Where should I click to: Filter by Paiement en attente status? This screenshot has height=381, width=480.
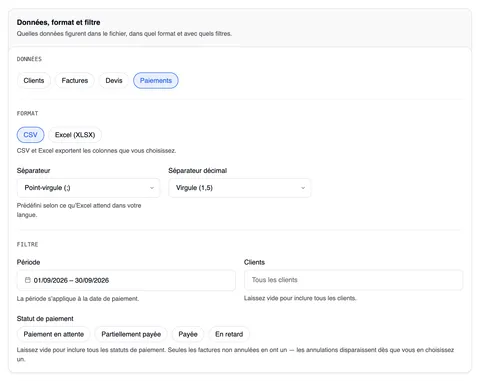point(54,334)
